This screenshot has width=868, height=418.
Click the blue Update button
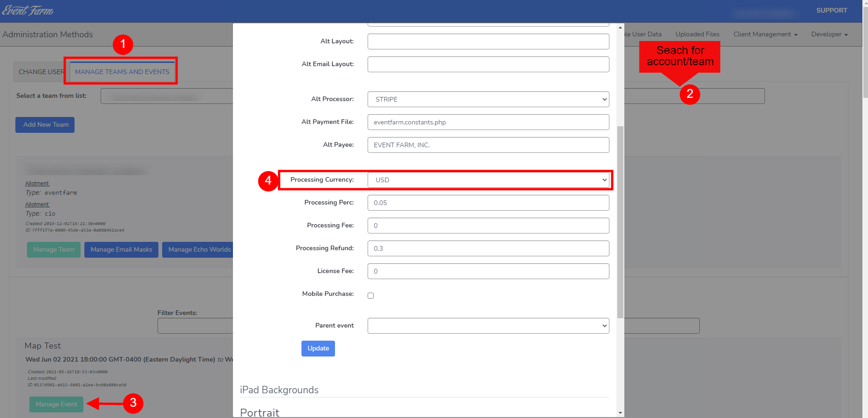(318, 349)
